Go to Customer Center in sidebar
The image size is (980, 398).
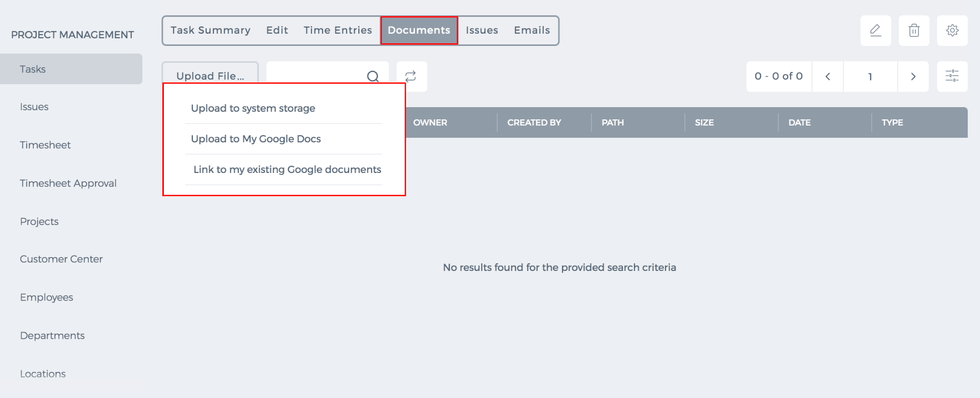point(61,259)
